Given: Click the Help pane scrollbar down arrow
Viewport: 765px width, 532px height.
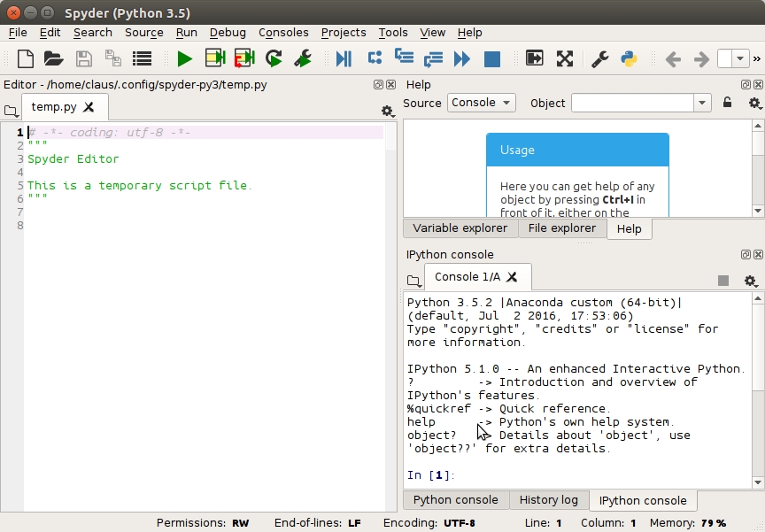Looking at the screenshot, I should click(x=758, y=212).
